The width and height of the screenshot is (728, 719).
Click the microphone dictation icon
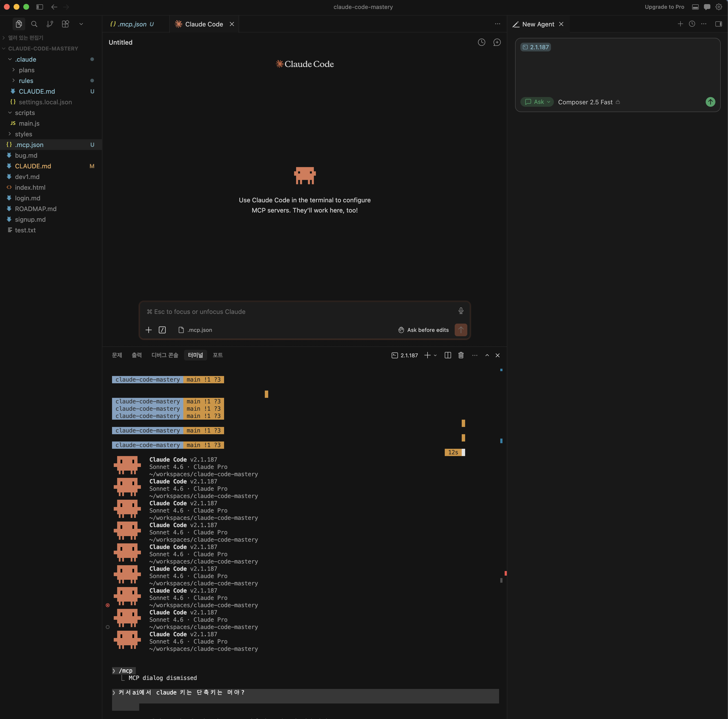pyautogui.click(x=461, y=311)
